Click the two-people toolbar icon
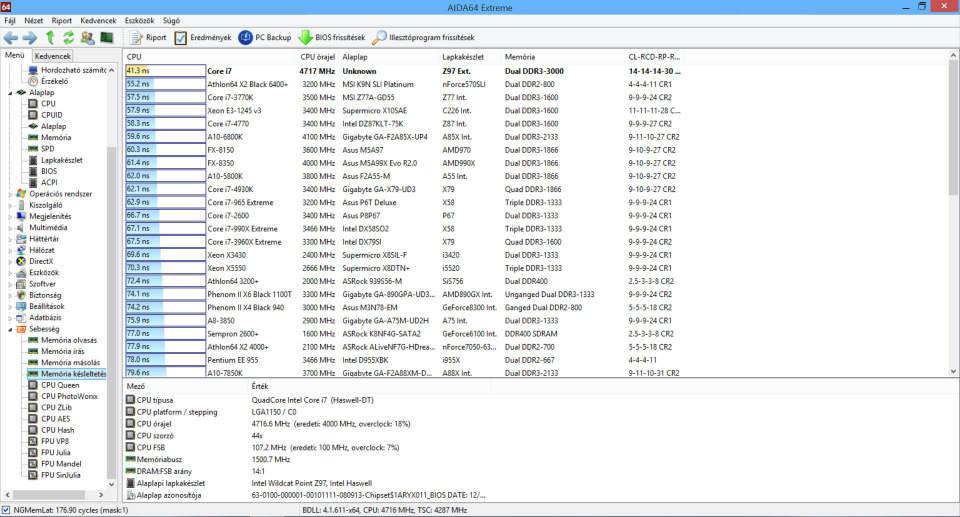Viewport: 960px width, 517px height. point(88,38)
